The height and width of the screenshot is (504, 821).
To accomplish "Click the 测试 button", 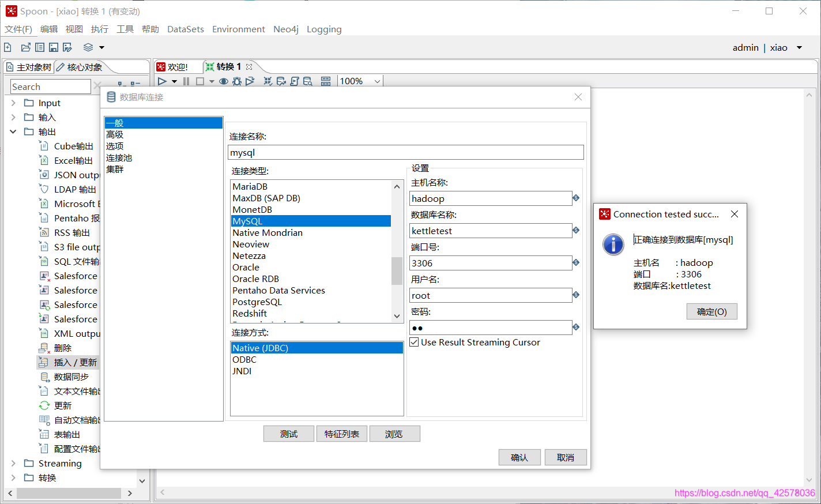I will [x=289, y=434].
